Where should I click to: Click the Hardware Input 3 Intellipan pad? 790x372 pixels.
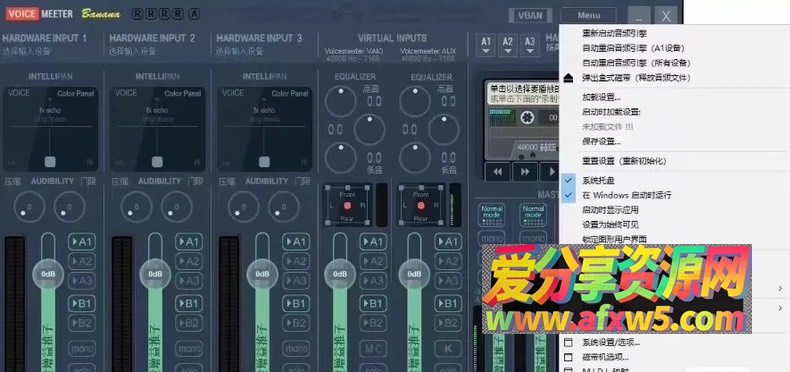(265, 129)
